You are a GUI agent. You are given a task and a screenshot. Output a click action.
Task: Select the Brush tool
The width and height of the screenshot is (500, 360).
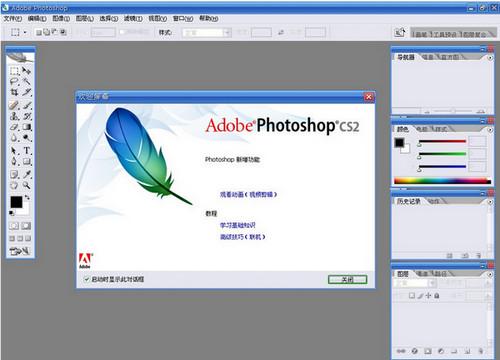coord(26,105)
